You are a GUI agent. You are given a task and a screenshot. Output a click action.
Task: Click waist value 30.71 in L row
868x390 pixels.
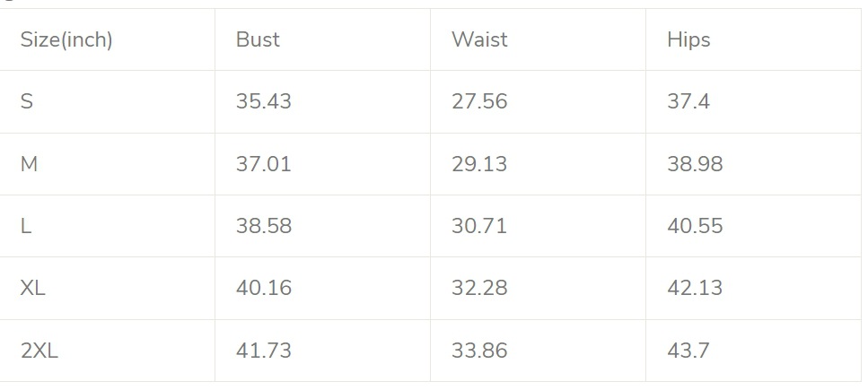tap(478, 226)
